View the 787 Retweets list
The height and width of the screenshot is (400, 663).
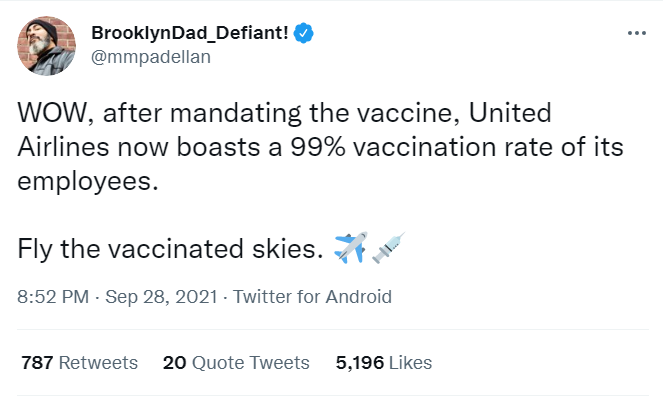click(79, 362)
